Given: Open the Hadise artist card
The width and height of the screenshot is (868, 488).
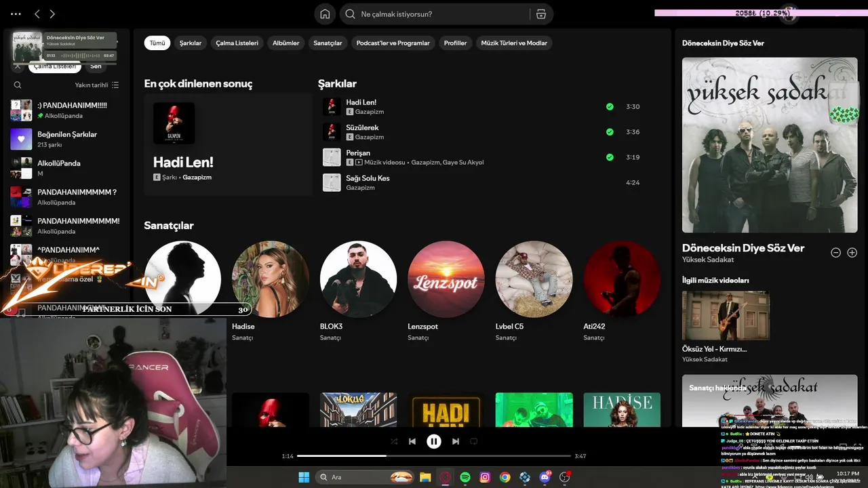Looking at the screenshot, I should coord(271,291).
